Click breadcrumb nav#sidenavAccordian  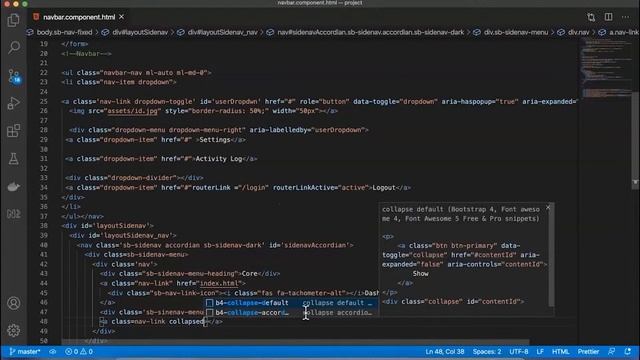coord(370,32)
